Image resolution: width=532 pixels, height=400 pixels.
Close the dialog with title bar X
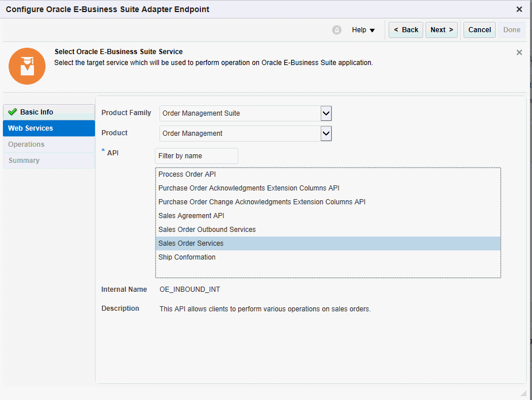pyautogui.click(x=519, y=9)
